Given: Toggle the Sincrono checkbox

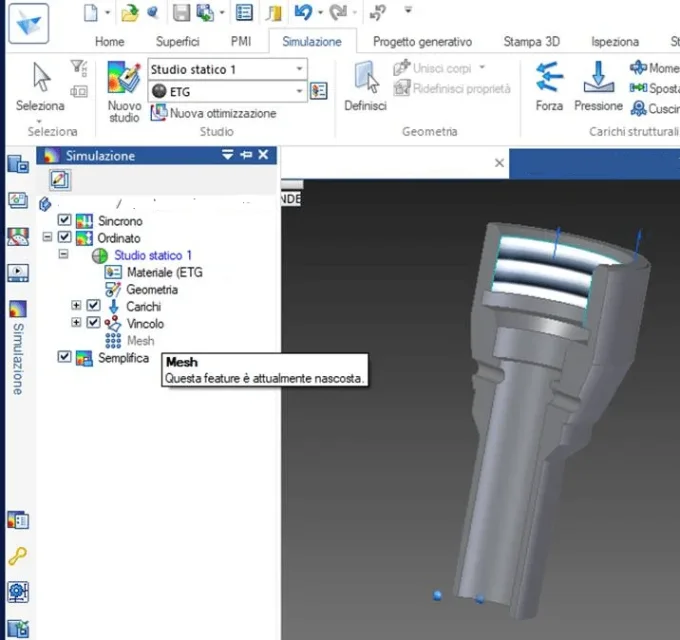Looking at the screenshot, I should tap(65, 220).
